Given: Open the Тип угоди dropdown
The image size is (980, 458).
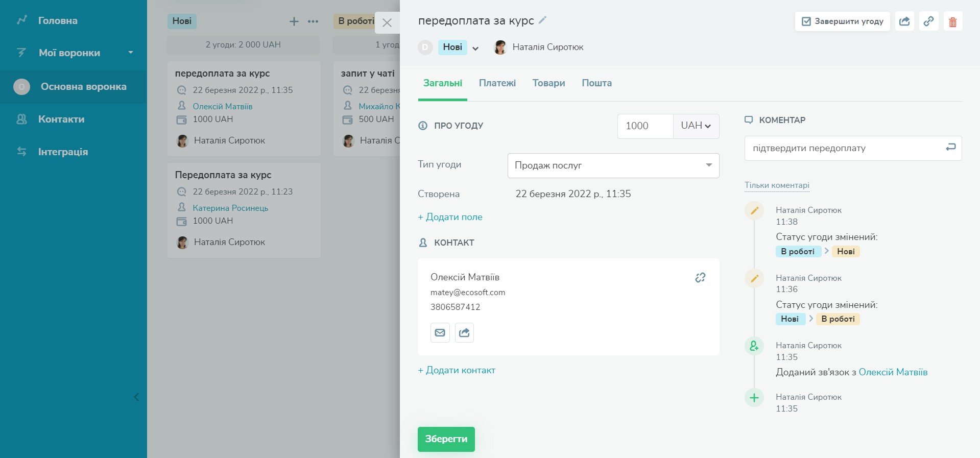Looking at the screenshot, I should [613, 165].
